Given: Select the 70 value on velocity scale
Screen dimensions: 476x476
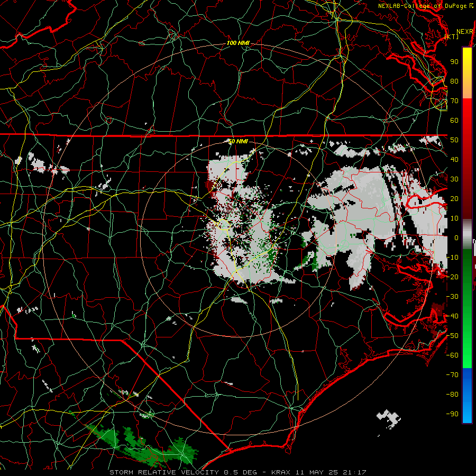Looking at the screenshot, I should point(454,101).
